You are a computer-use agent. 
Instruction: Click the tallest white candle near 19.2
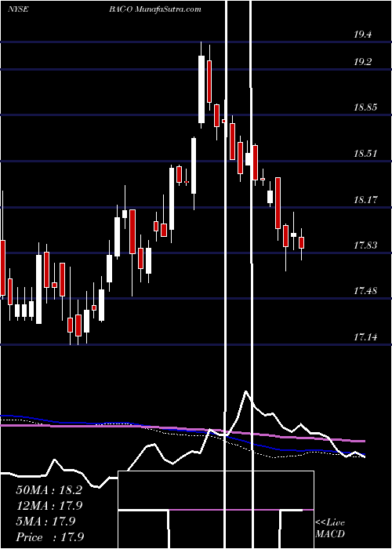(201, 89)
